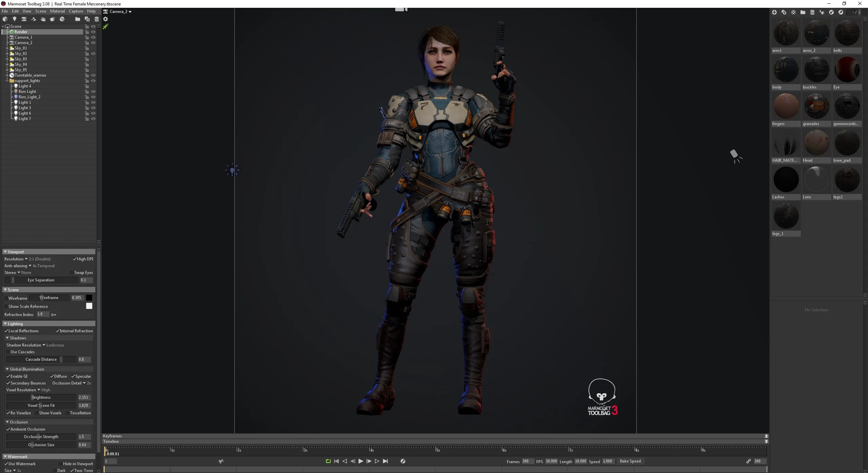Apply material to selected mesh
This screenshot has width=868, height=473.
pyautogui.click(x=822, y=12)
